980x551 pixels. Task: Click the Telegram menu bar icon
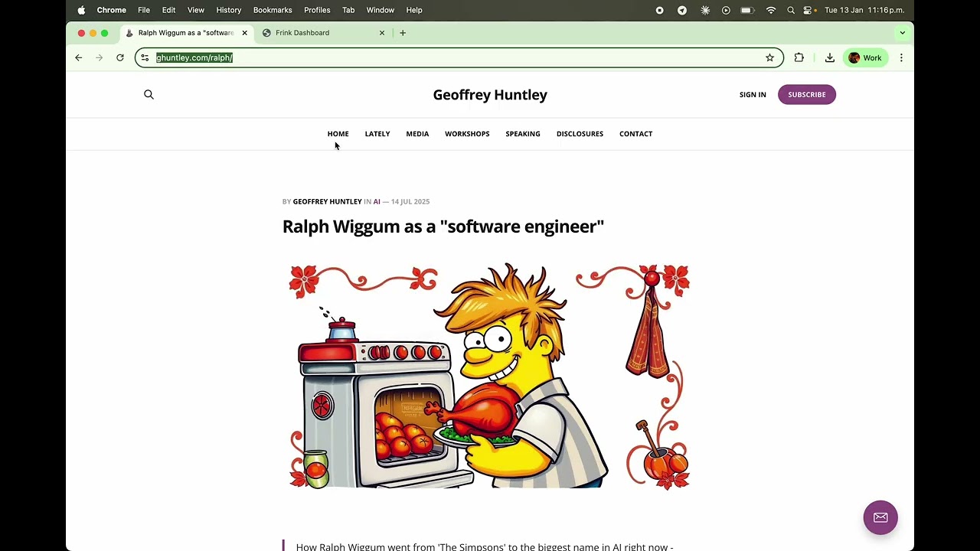tap(682, 10)
